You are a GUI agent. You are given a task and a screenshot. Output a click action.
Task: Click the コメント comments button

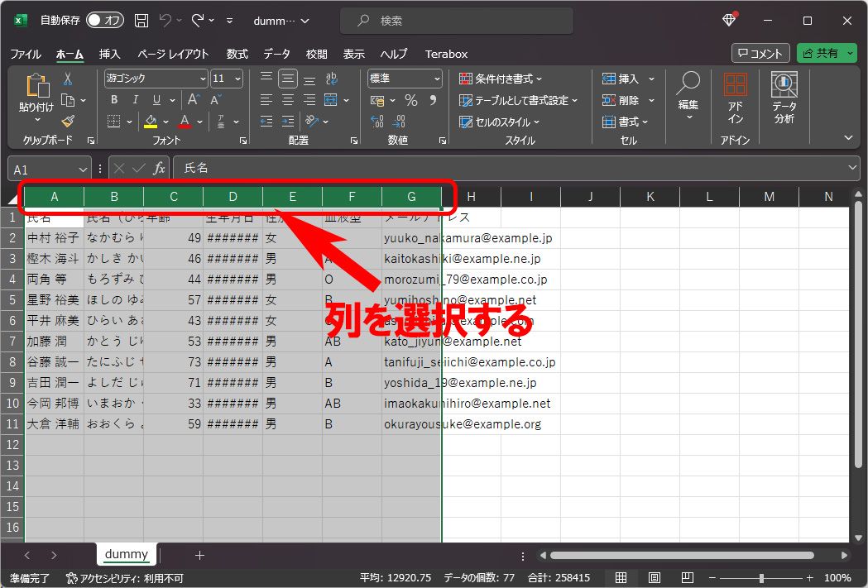pos(760,53)
